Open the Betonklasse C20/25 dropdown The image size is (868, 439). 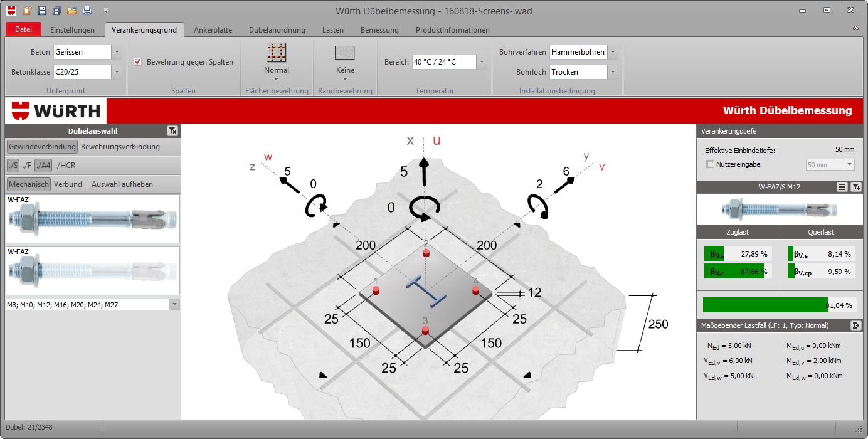87,72
